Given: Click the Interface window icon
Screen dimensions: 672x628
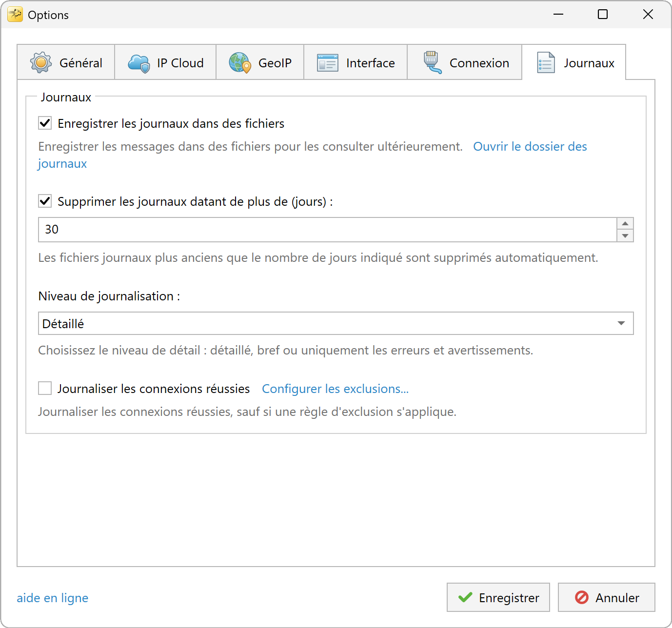Looking at the screenshot, I should coord(328,63).
